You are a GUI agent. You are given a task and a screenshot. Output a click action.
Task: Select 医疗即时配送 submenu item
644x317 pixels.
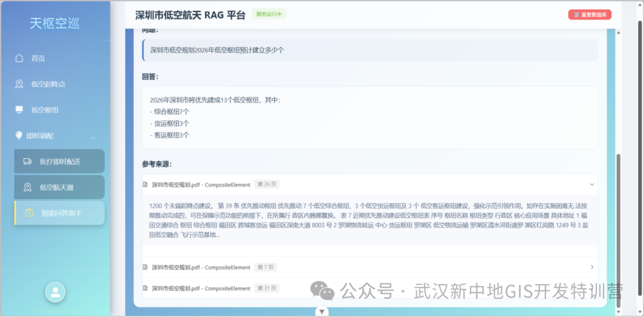[x=59, y=161]
